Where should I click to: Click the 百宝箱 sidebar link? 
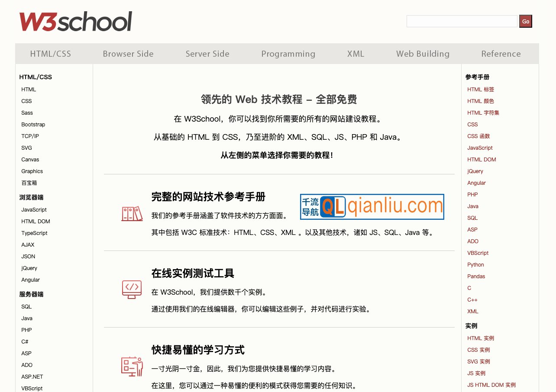[29, 183]
